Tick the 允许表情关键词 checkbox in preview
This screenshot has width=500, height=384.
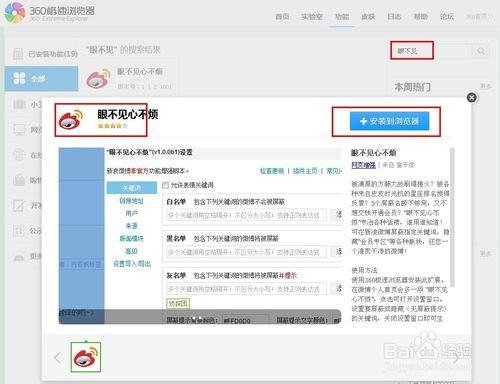coord(165,185)
